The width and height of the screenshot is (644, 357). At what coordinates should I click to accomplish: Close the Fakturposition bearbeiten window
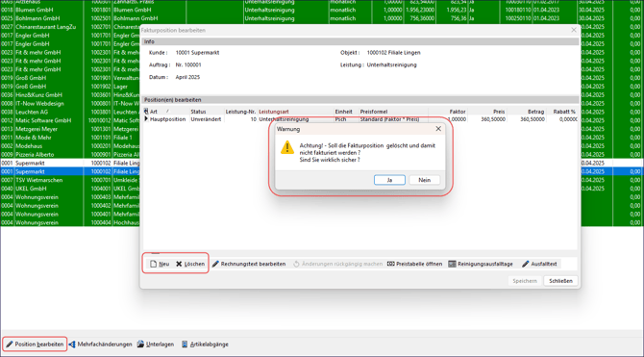coord(574,30)
